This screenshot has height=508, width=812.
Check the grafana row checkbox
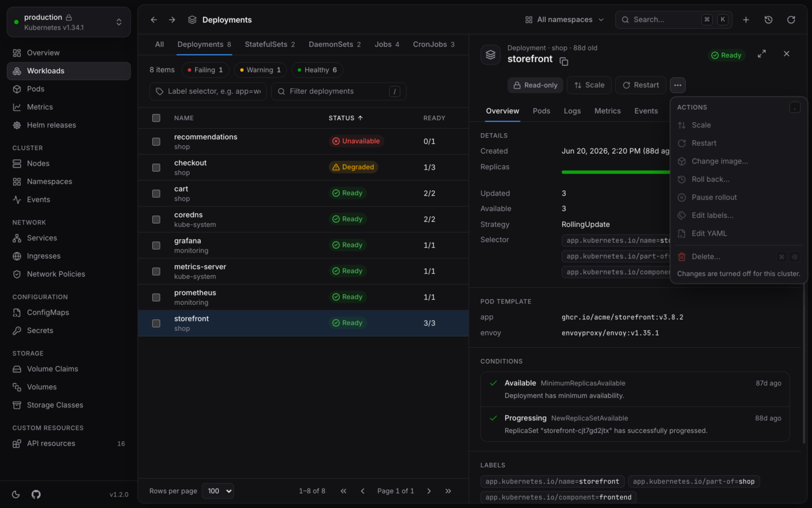pos(156,246)
